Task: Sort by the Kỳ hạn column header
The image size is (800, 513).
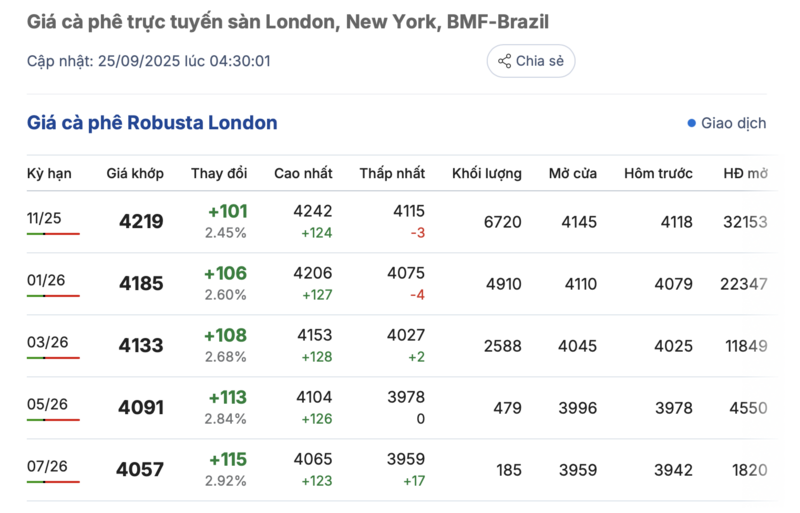Action: [x=49, y=173]
